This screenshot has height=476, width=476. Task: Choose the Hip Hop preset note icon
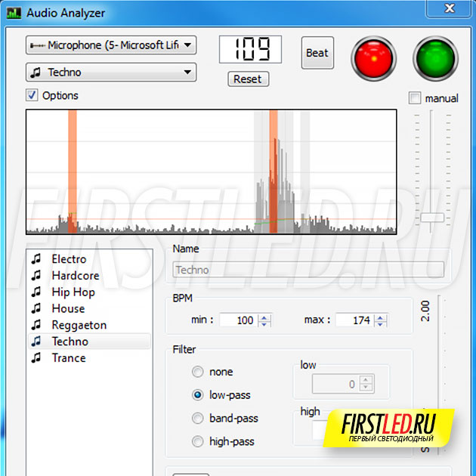pyautogui.click(x=36, y=292)
